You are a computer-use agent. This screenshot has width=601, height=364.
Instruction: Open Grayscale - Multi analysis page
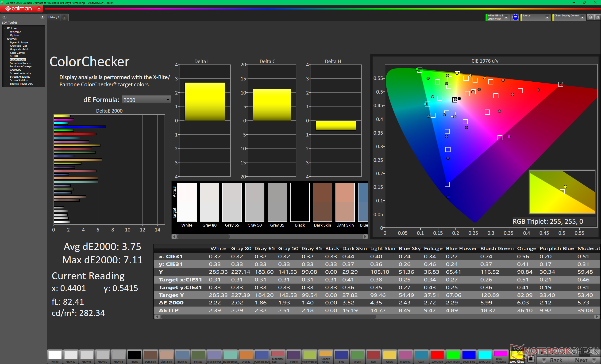click(x=19, y=49)
